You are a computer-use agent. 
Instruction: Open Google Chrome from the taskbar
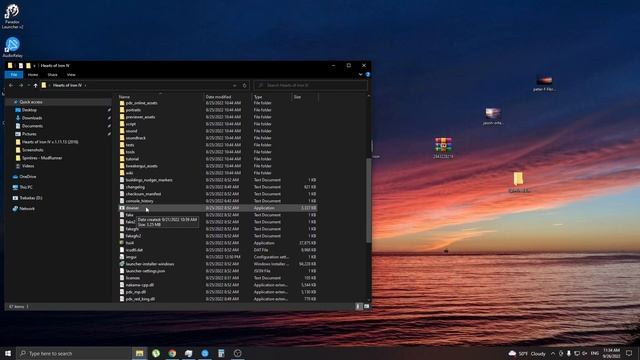click(x=172, y=353)
